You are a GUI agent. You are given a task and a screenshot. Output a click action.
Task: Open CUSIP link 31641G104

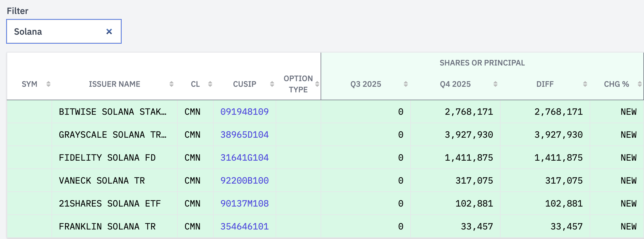(244, 158)
